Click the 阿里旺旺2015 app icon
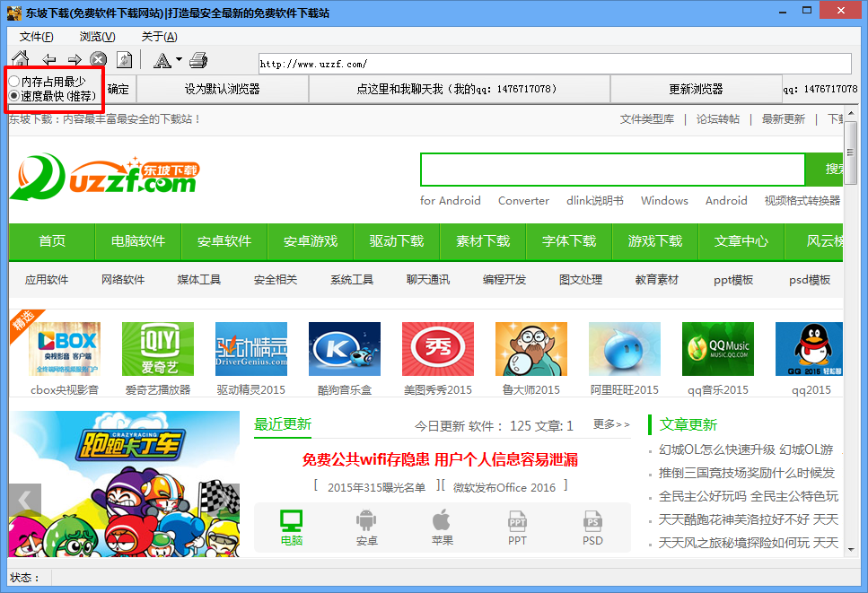Image resolution: width=868 pixels, height=593 pixels. point(625,349)
